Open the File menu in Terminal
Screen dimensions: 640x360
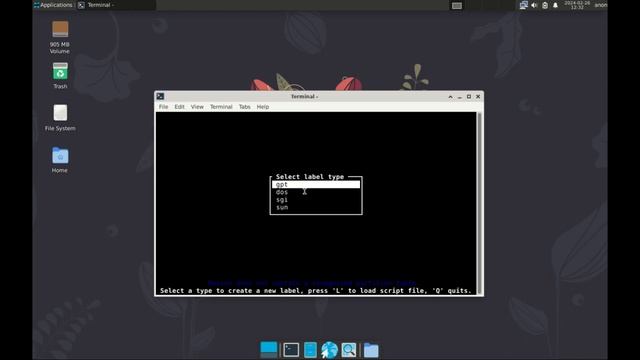click(x=163, y=107)
